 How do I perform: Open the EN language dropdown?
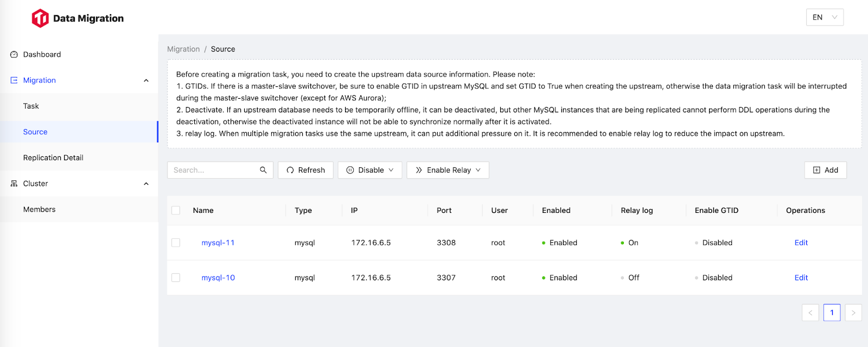point(825,17)
